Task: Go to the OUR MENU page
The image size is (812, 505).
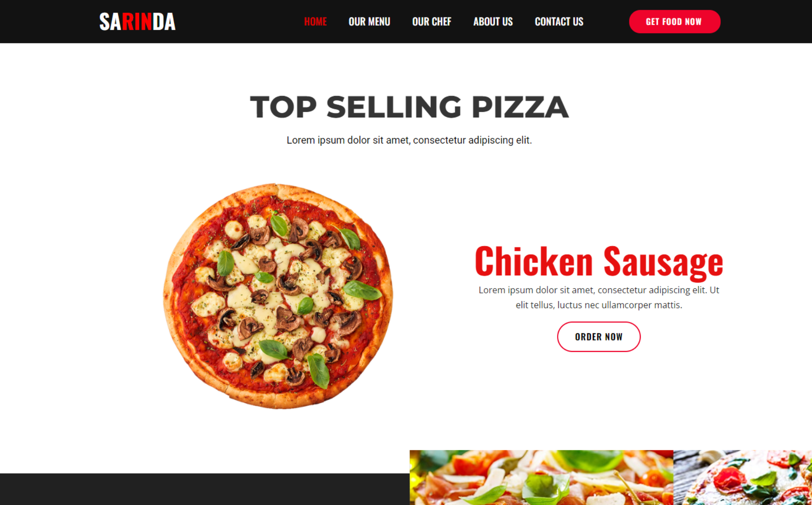Action: 369,21
